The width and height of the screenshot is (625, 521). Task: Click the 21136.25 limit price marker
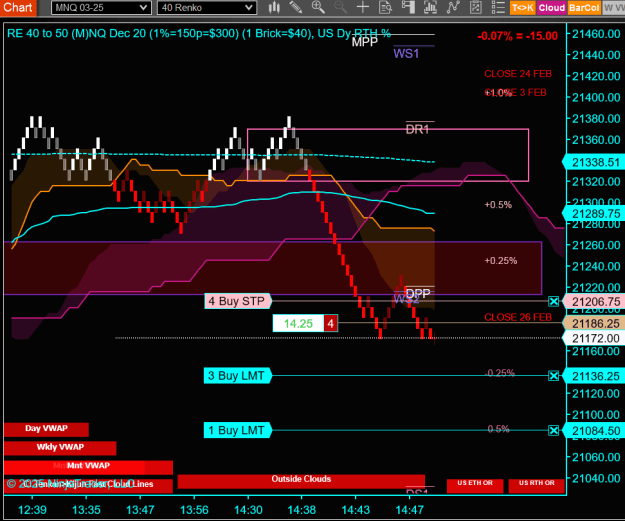point(596,376)
